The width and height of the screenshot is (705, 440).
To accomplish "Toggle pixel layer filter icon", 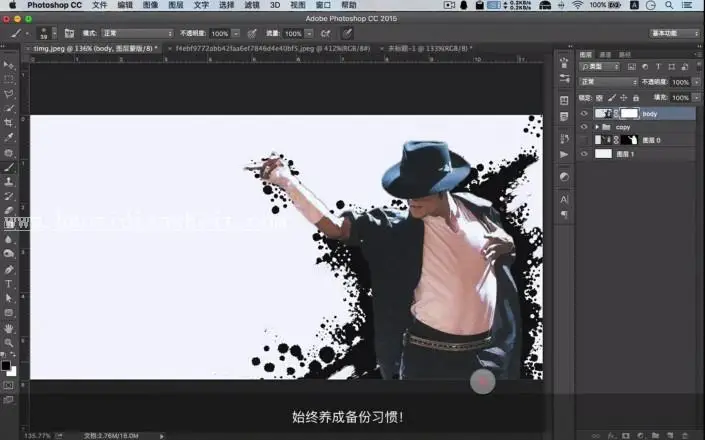I will click(632, 67).
